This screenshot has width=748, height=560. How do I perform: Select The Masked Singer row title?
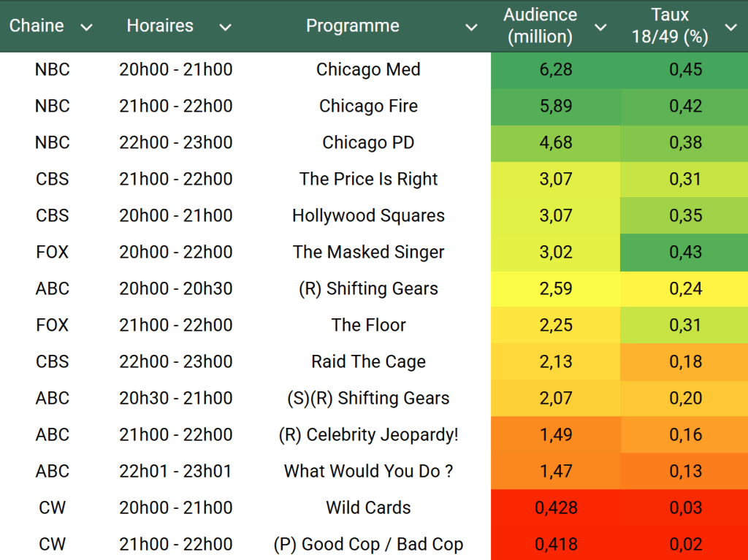coord(368,253)
